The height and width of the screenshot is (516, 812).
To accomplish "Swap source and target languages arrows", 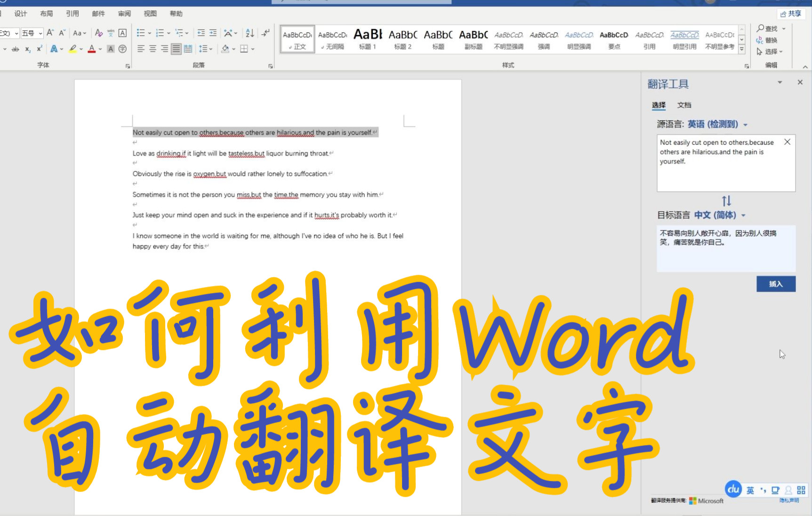I will pyautogui.click(x=726, y=201).
